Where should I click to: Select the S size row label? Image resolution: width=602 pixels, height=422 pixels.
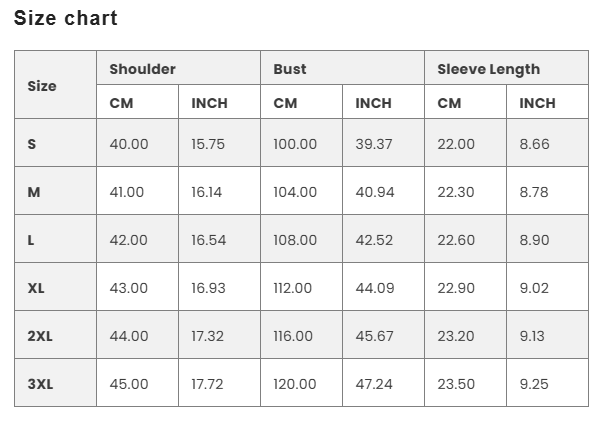point(32,144)
